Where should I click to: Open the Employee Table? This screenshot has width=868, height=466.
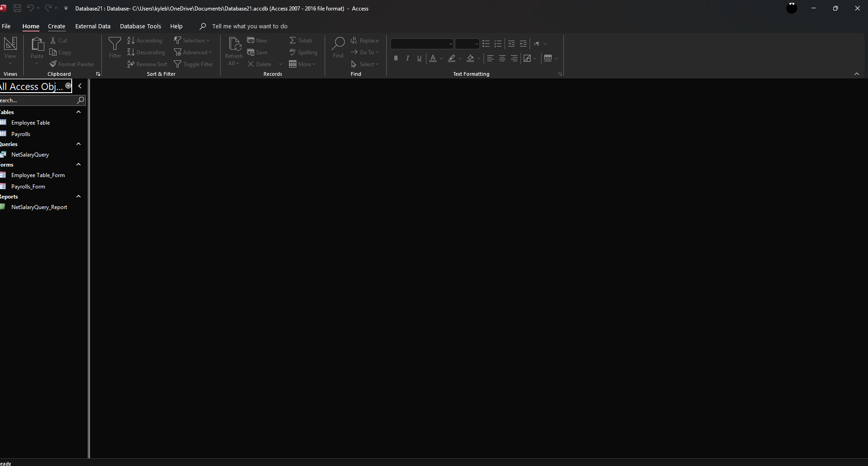click(31, 123)
